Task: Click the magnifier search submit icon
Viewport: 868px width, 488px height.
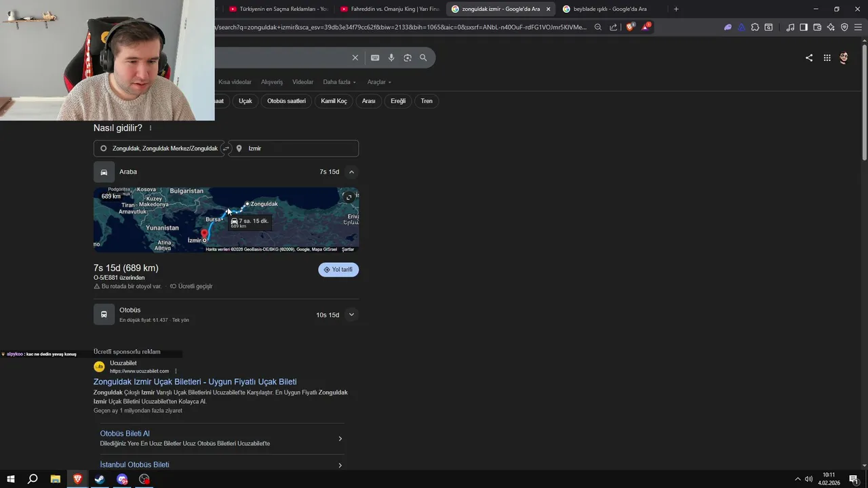Action: click(423, 58)
